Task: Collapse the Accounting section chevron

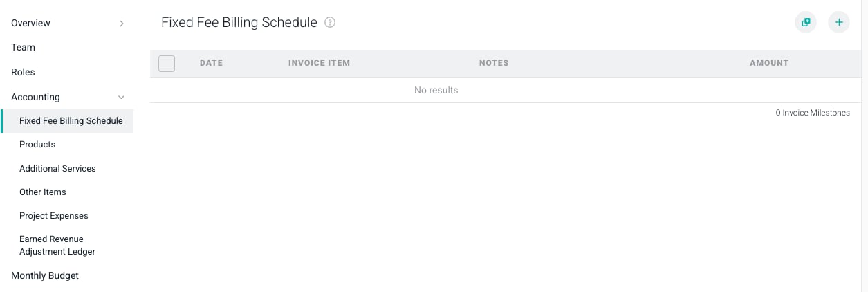Action: [x=122, y=98]
